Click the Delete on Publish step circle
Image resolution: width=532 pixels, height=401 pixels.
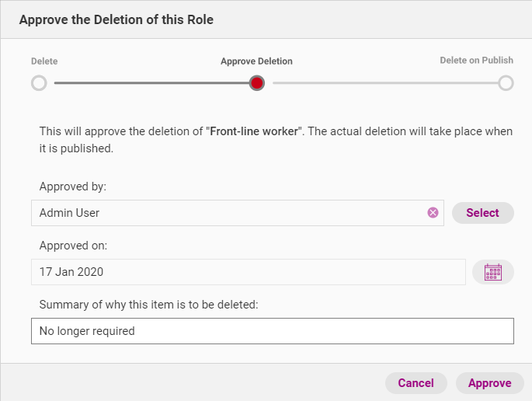tap(506, 83)
